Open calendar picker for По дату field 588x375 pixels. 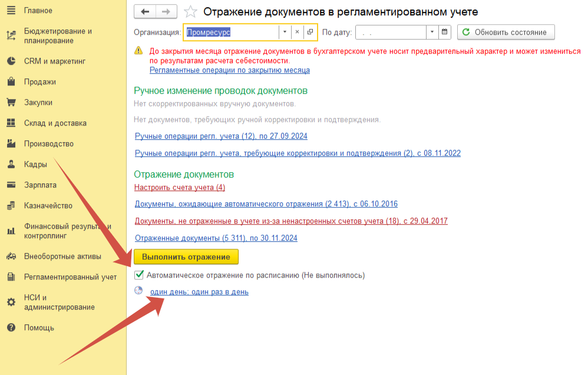(x=445, y=32)
